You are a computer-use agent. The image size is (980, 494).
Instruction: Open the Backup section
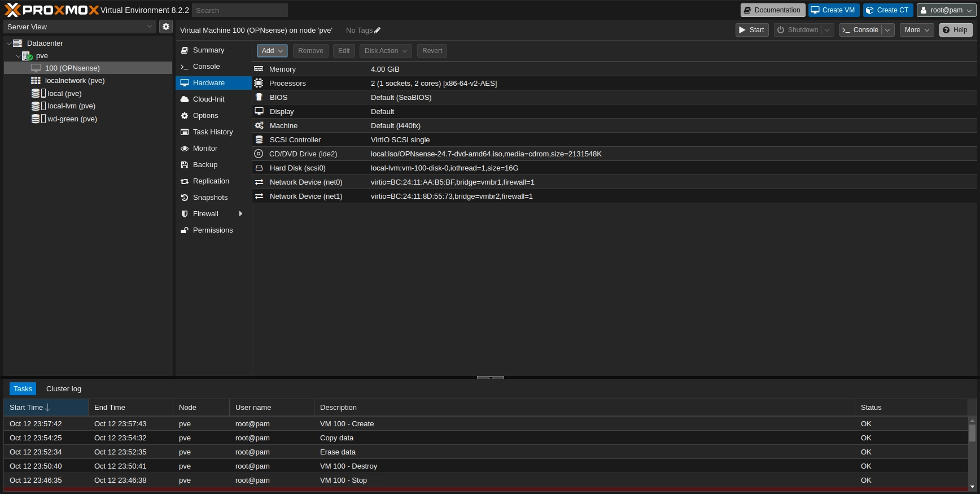click(213, 165)
